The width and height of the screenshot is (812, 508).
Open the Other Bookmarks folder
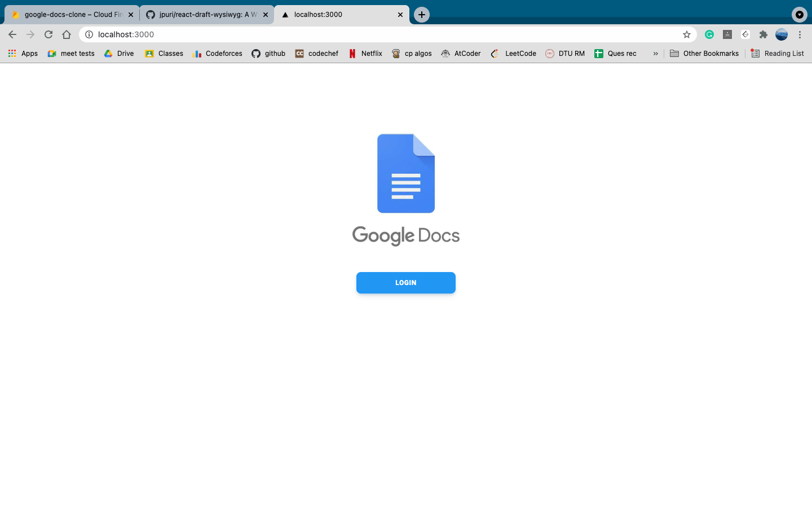click(704, 54)
